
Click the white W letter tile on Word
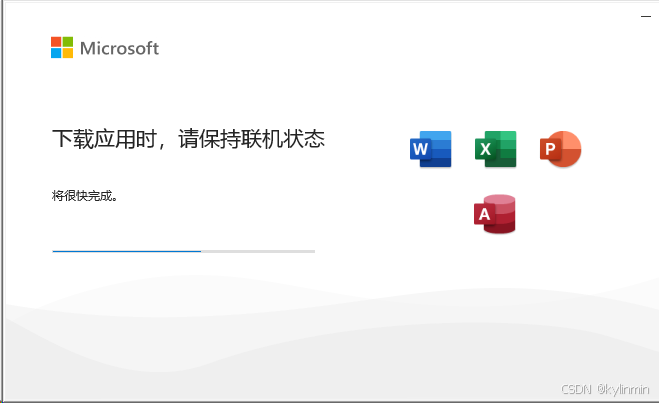(x=420, y=149)
